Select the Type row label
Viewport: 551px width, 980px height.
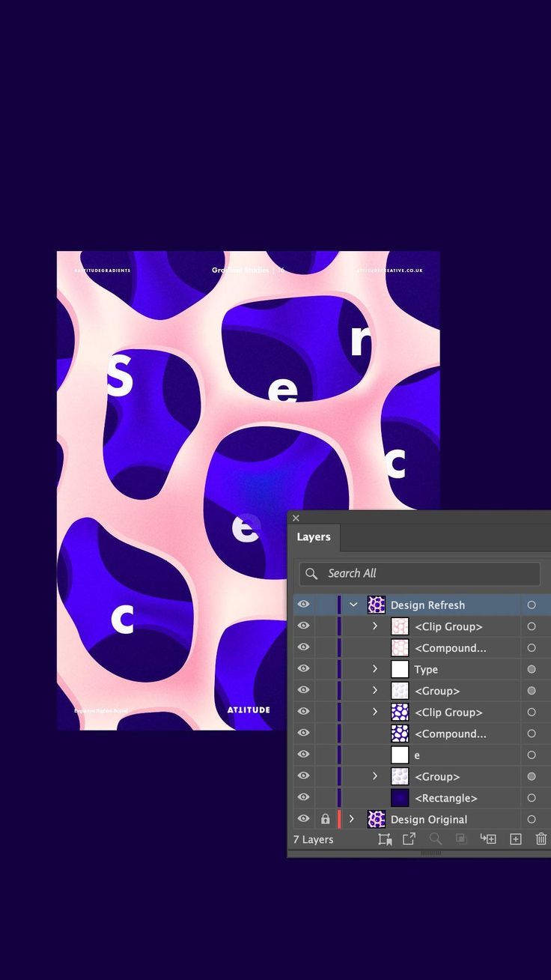point(426,670)
